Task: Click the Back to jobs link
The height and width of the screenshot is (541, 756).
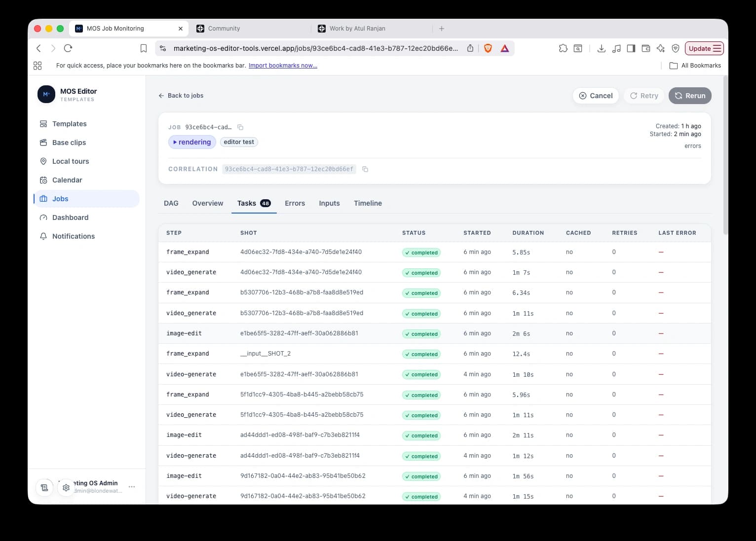Action: click(x=181, y=96)
